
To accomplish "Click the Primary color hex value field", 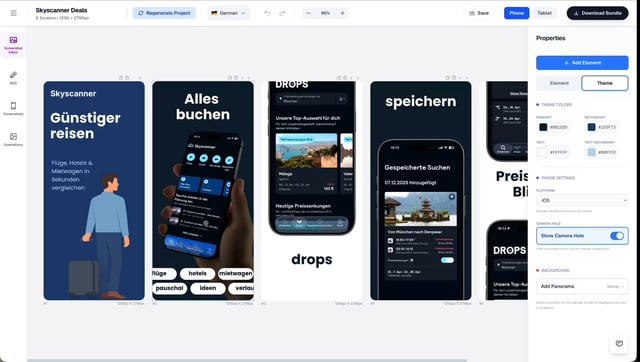I will coord(558,127).
